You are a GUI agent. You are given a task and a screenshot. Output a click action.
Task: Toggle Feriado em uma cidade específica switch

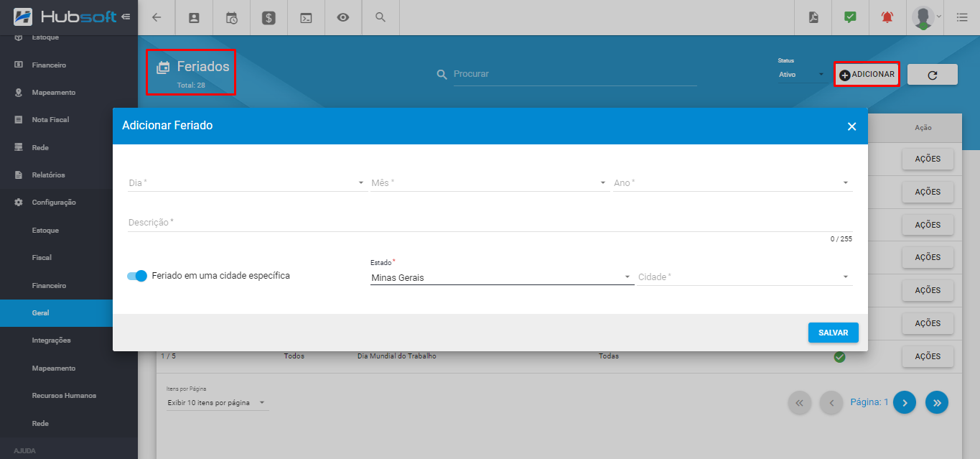tap(137, 276)
